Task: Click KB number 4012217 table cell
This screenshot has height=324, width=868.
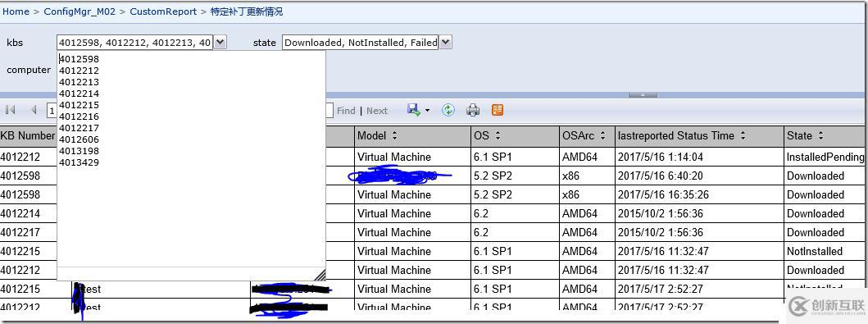Action: pyautogui.click(x=28, y=232)
